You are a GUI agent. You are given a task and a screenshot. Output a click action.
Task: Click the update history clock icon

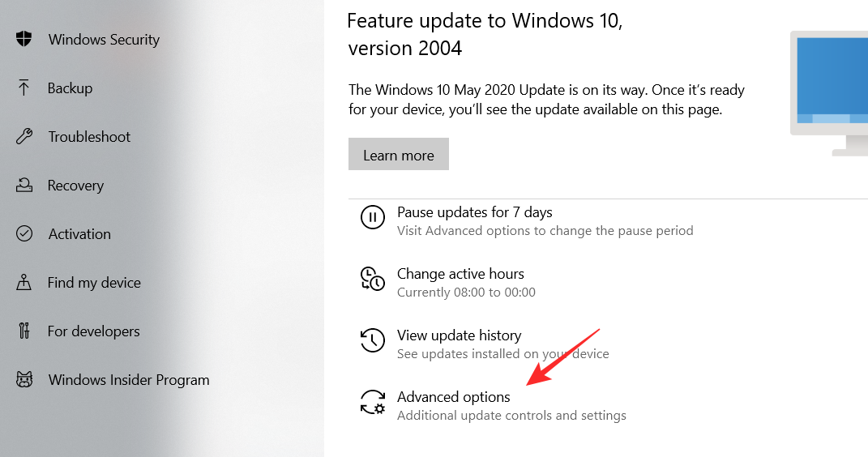(372, 340)
